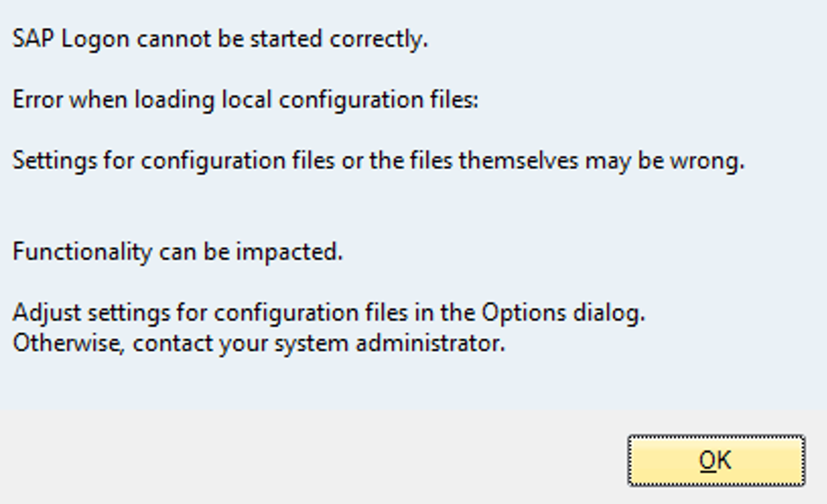Click the words 'started correctly' in the first line
The width and height of the screenshot is (827, 504).
point(339,40)
